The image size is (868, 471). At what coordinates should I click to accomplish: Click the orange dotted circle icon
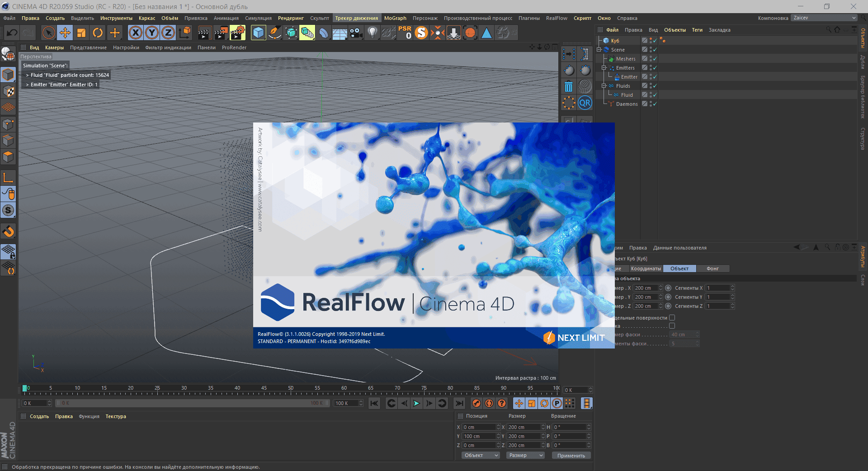pyautogui.click(x=569, y=103)
